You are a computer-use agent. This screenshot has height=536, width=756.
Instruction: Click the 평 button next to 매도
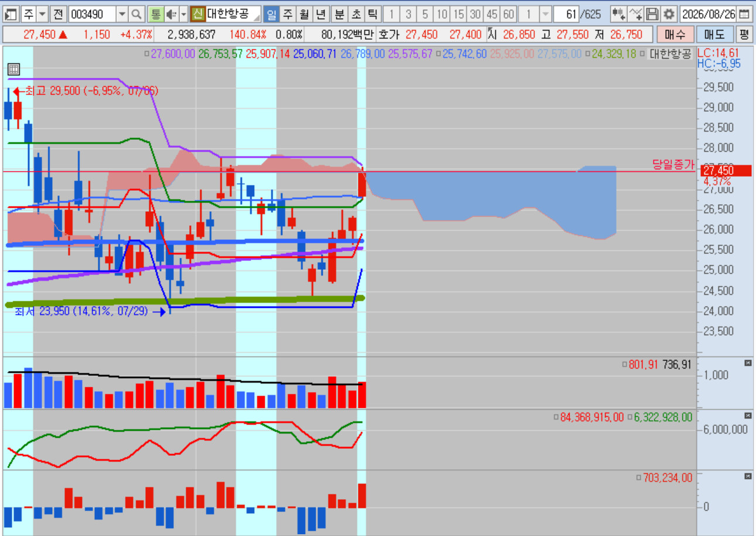tap(744, 35)
